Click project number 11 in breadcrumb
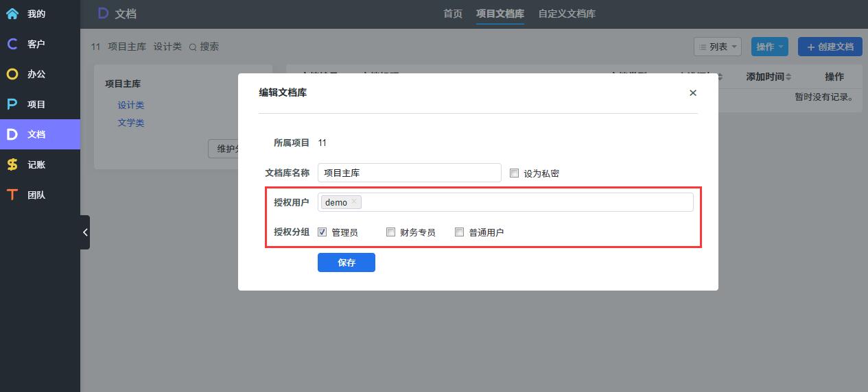Viewport: 868px width, 392px height. pyautogui.click(x=95, y=47)
